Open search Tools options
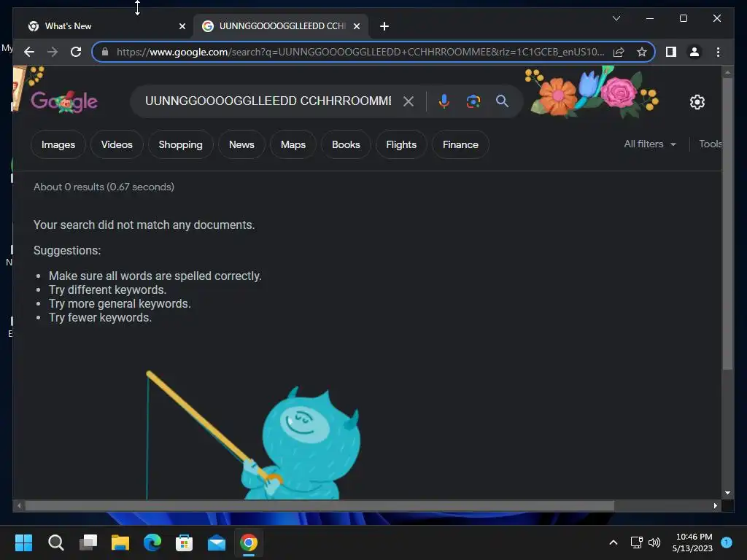The image size is (747, 560). point(710,144)
